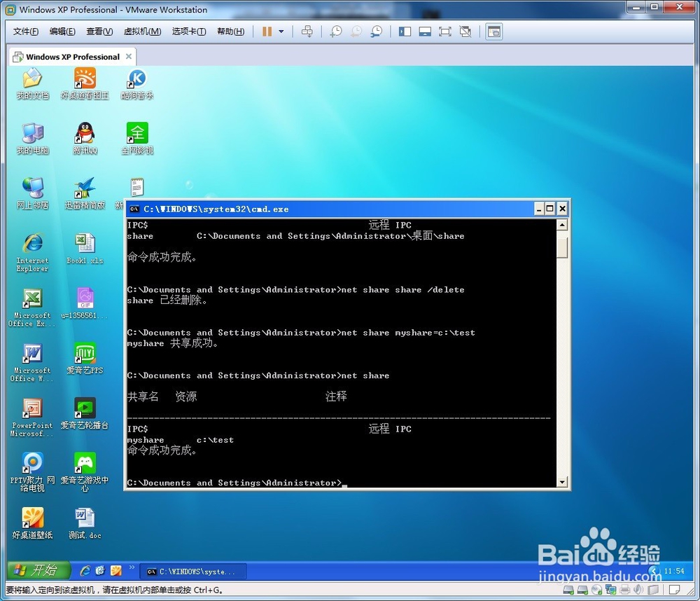Select the Microsoft Office Word shortcut
The width and height of the screenshot is (700, 601).
pos(32,363)
